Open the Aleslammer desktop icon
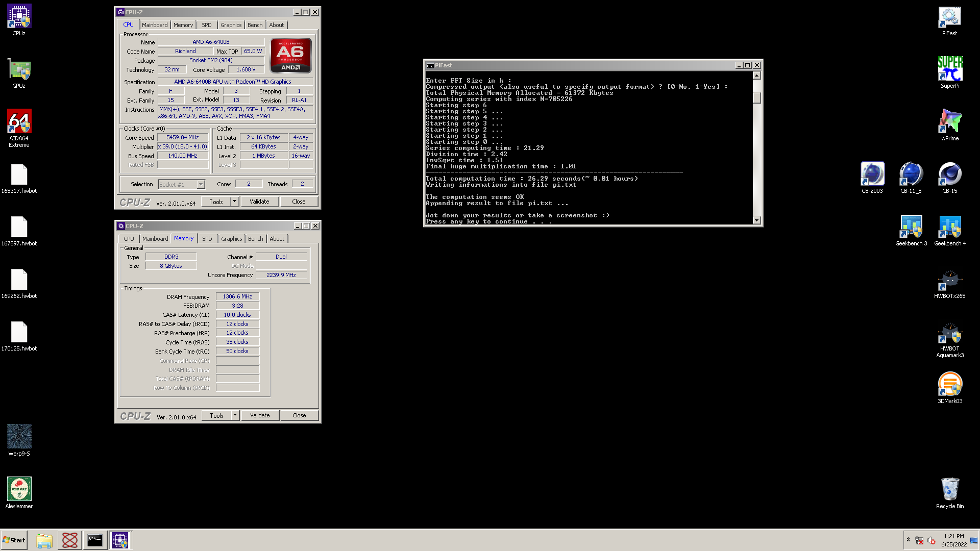980x551 pixels. (19, 492)
